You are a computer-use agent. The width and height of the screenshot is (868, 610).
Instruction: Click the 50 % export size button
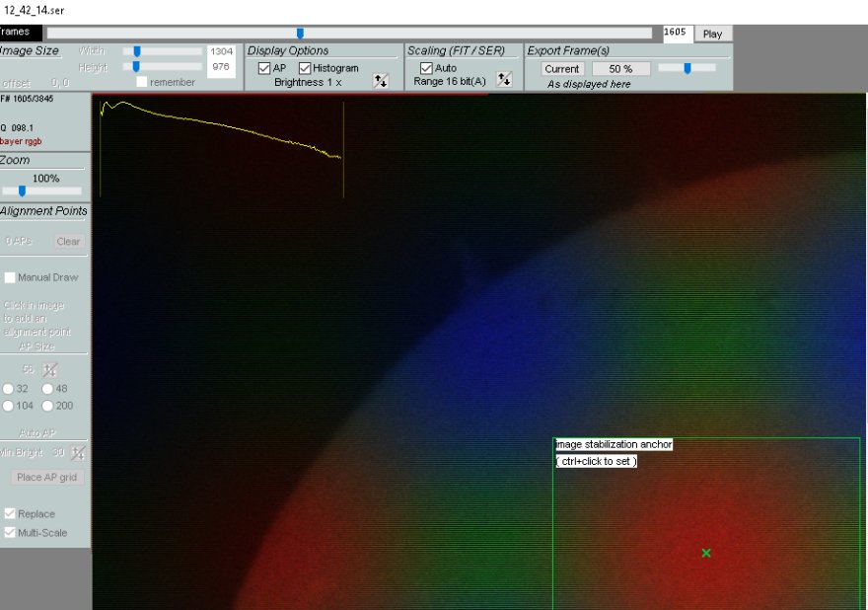pos(620,69)
